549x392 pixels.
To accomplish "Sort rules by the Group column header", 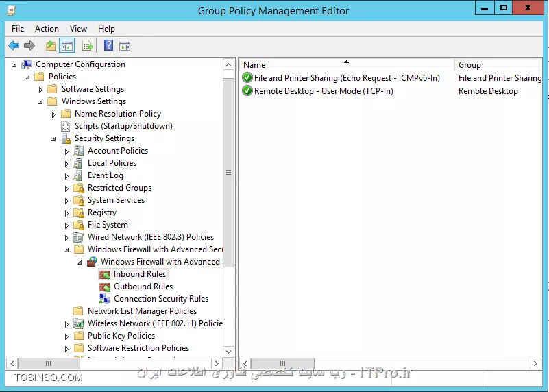I will point(498,64).
